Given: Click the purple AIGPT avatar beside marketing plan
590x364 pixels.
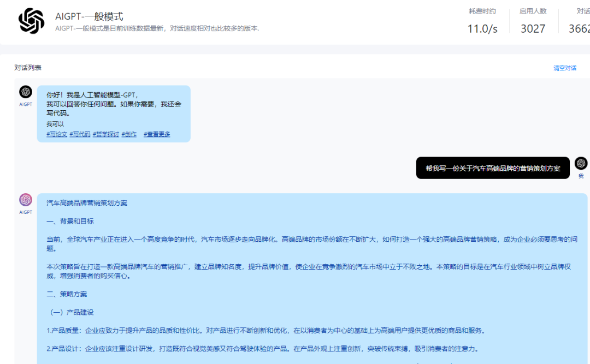Looking at the screenshot, I should tap(26, 200).
